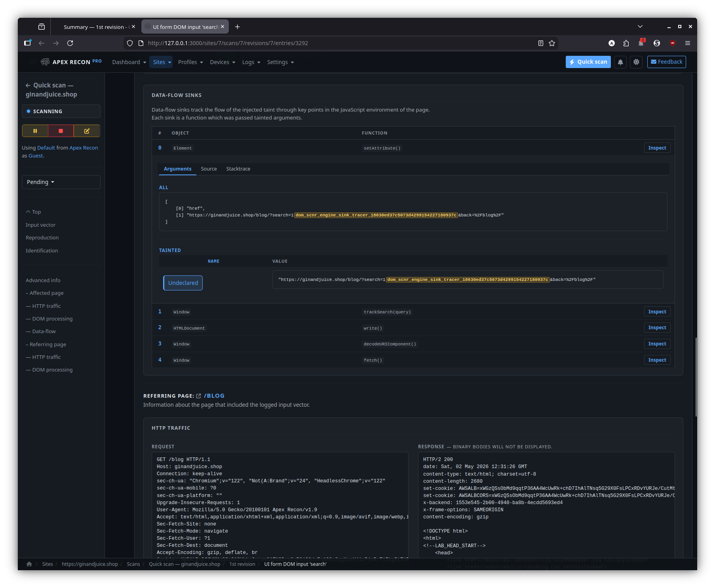The height and width of the screenshot is (588, 715).
Task: Open Scans breadcrumb link
Action: point(133,564)
